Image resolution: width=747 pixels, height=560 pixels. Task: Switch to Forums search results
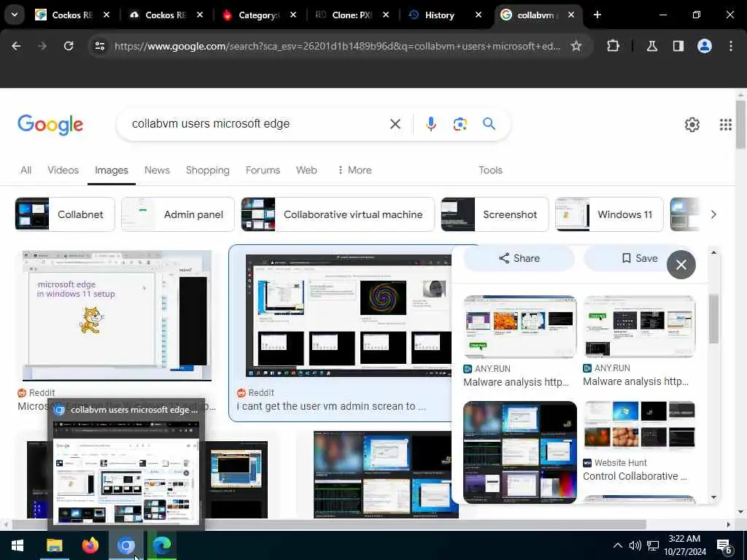click(263, 170)
